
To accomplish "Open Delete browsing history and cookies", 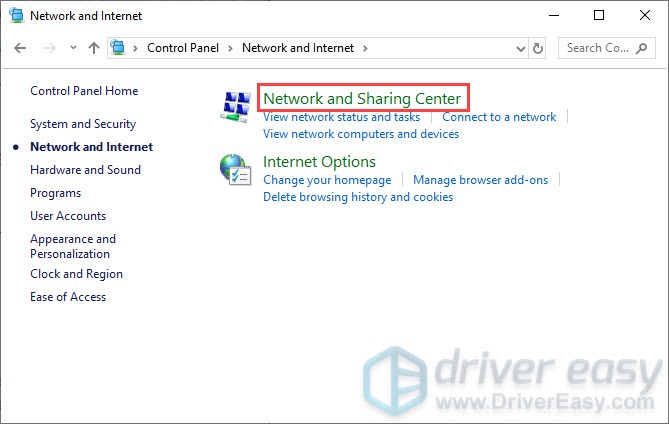I will [357, 197].
